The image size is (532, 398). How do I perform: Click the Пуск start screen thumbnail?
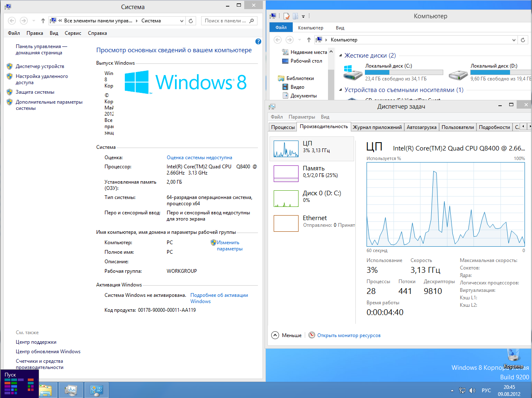click(19, 383)
